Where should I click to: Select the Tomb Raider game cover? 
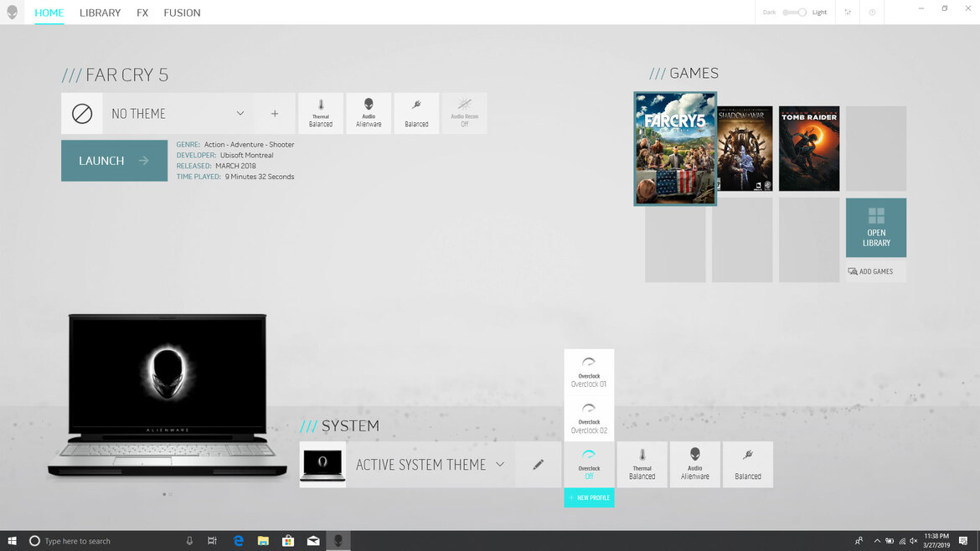[x=809, y=149]
